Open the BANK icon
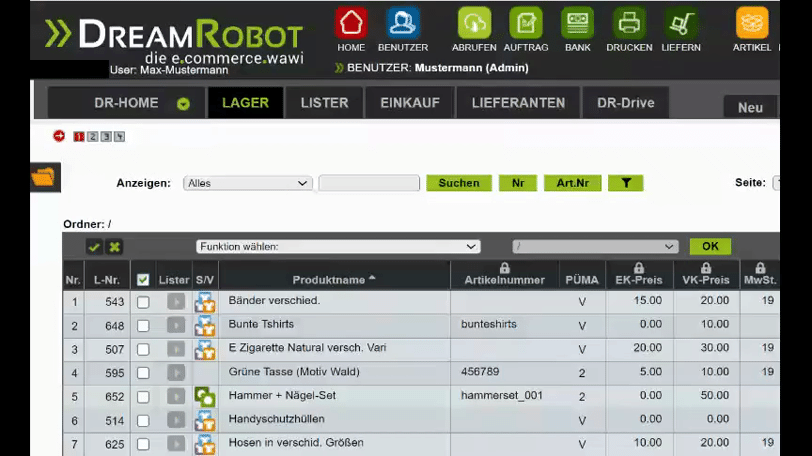Image resolution: width=812 pixels, height=456 pixels. point(577,23)
